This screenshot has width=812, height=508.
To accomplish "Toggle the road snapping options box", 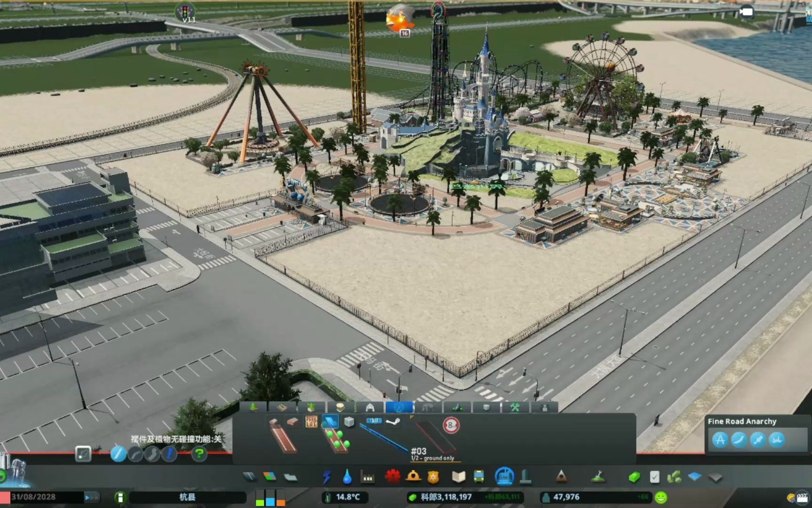I will [83, 454].
